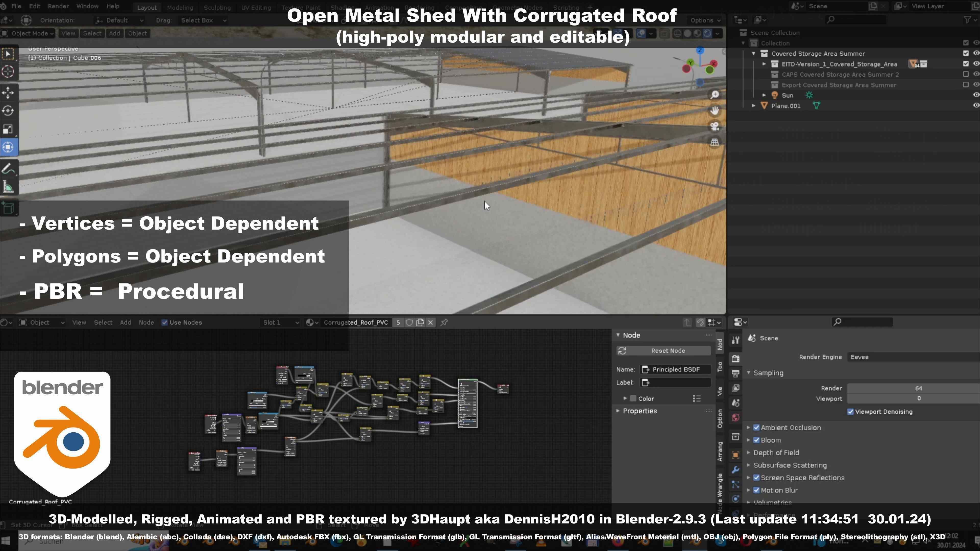Adjust the Viewport samples value 0

(x=913, y=398)
